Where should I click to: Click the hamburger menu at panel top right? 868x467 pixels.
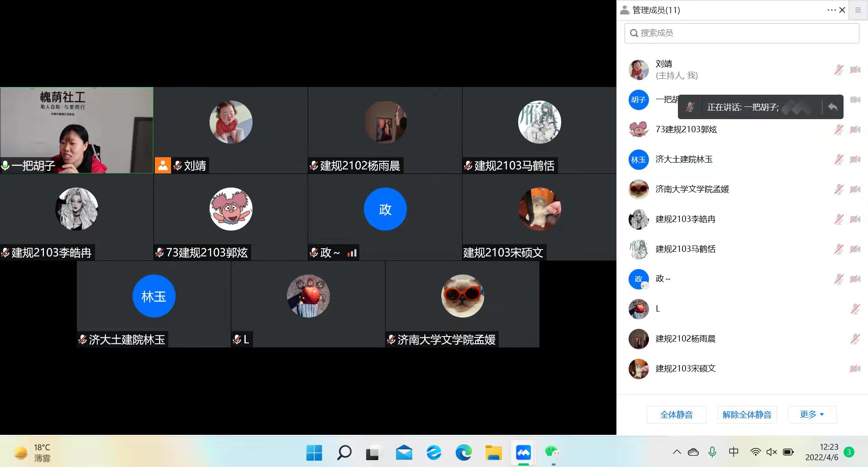[858, 10]
